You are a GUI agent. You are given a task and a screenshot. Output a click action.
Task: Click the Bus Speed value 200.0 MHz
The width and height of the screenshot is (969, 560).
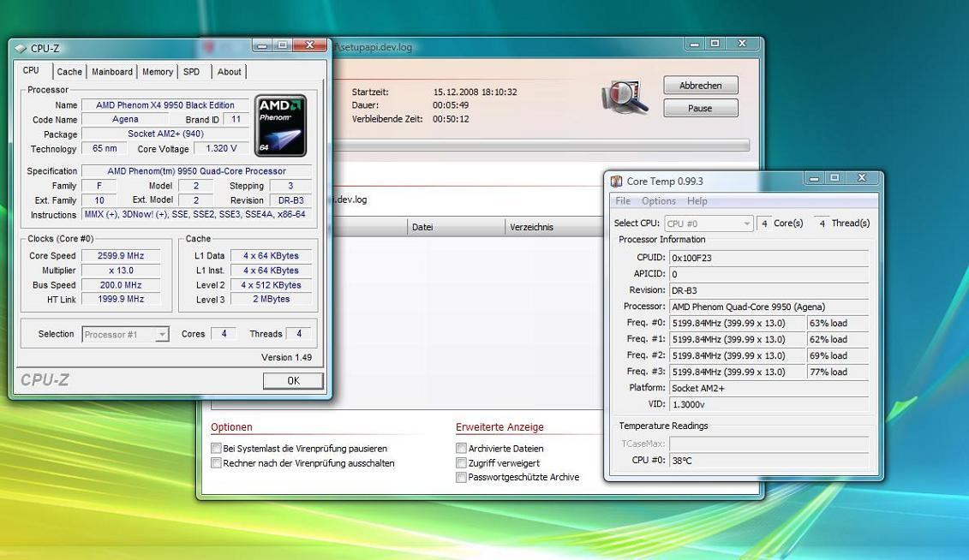[x=121, y=284]
